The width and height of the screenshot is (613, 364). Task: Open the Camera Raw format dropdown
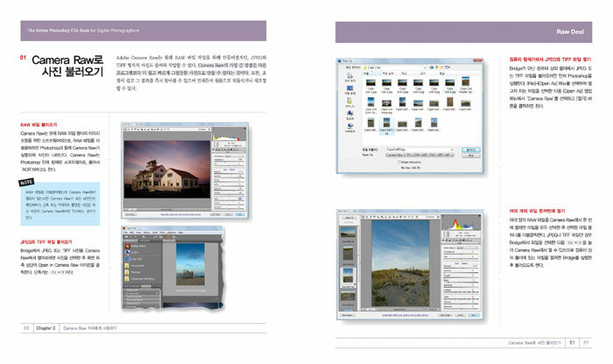(419, 155)
